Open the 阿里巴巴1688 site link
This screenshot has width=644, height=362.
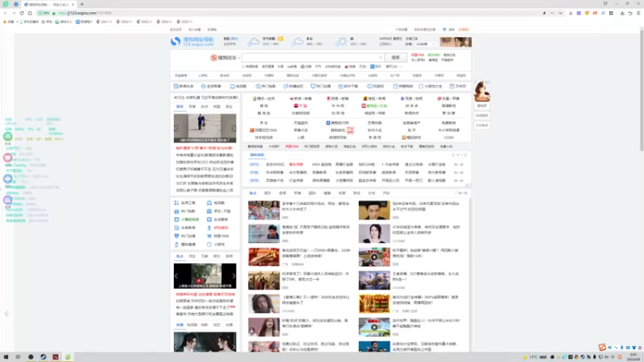(263, 130)
